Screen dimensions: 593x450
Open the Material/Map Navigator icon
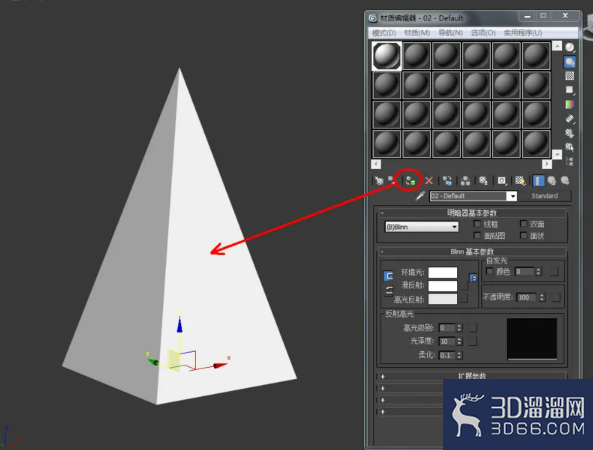570,161
